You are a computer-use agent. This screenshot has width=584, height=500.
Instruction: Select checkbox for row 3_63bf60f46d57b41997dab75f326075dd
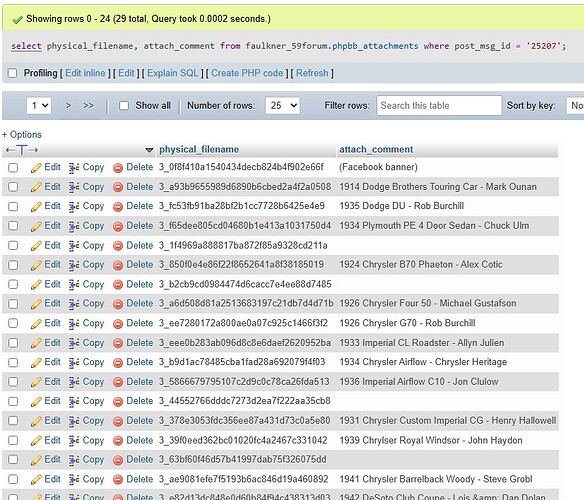13,460
